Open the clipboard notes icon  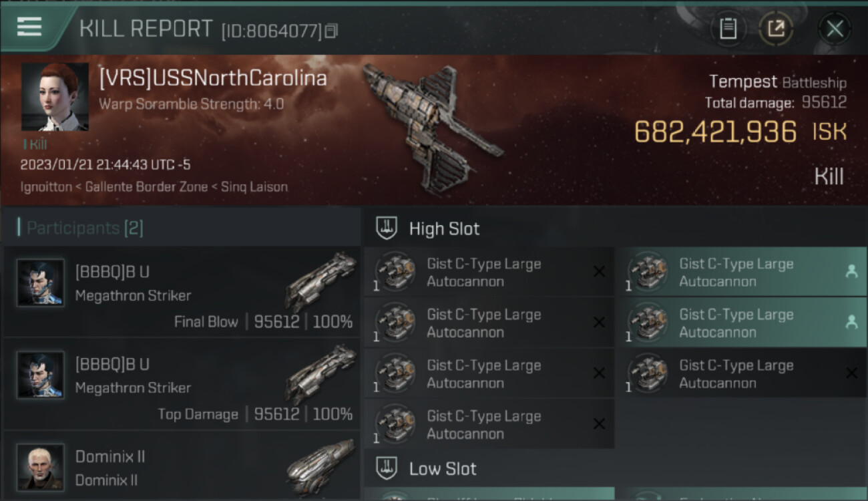pyautogui.click(x=728, y=29)
